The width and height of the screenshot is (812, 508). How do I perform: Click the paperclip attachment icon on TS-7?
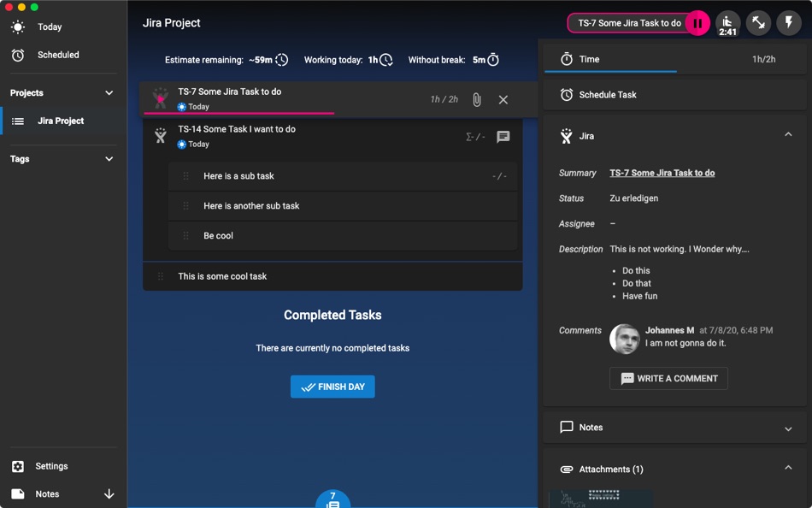click(477, 99)
